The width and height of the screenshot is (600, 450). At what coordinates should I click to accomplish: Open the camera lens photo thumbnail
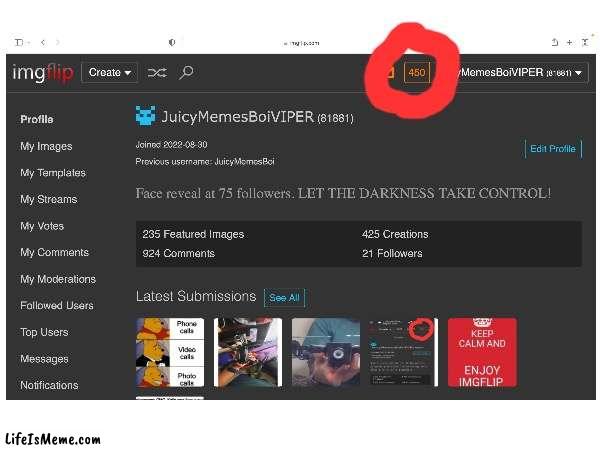coord(326,352)
